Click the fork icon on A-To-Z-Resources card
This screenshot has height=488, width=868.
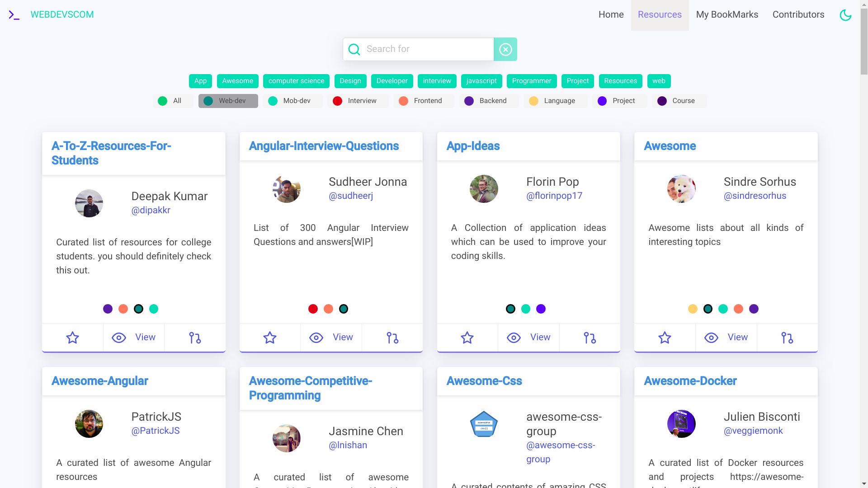194,337
